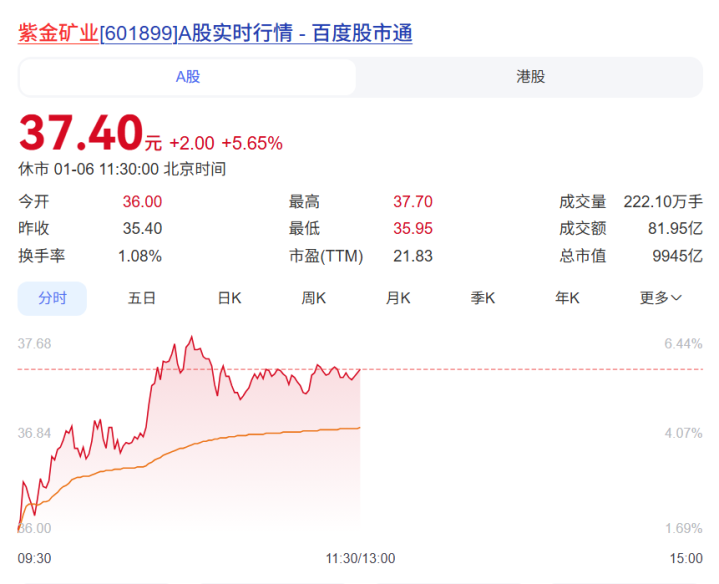Click the change amount +2.00

tap(192, 143)
